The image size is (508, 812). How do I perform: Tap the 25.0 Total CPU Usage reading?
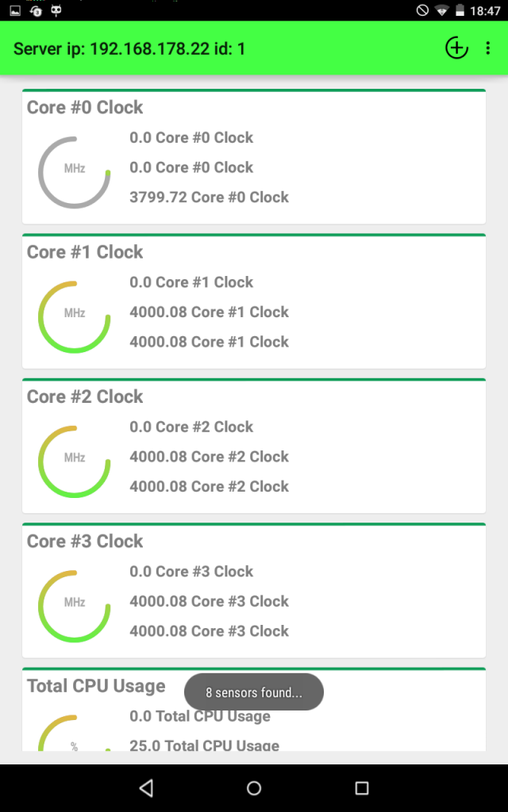204,745
